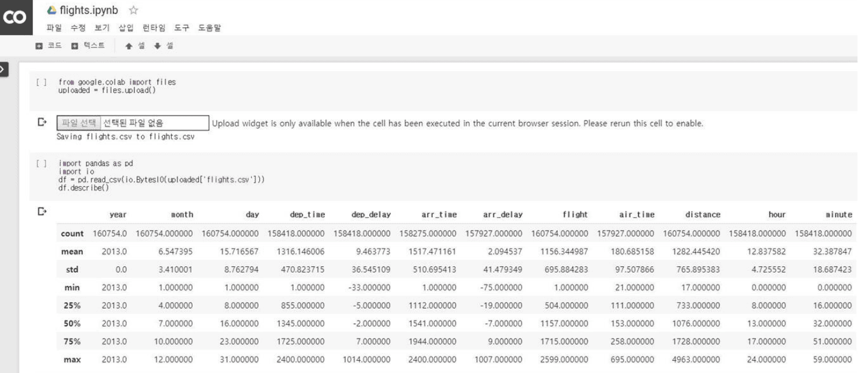Image resolution: width=868 pixels, height=373 pixels.
Task: Click the Google Drive icon beside the notebook title
Action: click(x=53, y=11)
